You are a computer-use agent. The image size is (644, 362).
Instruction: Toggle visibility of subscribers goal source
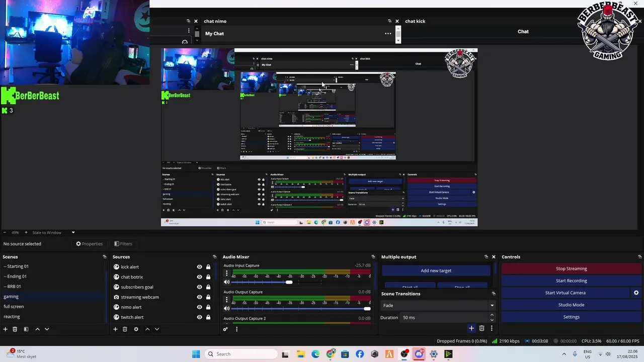point(199,287)
